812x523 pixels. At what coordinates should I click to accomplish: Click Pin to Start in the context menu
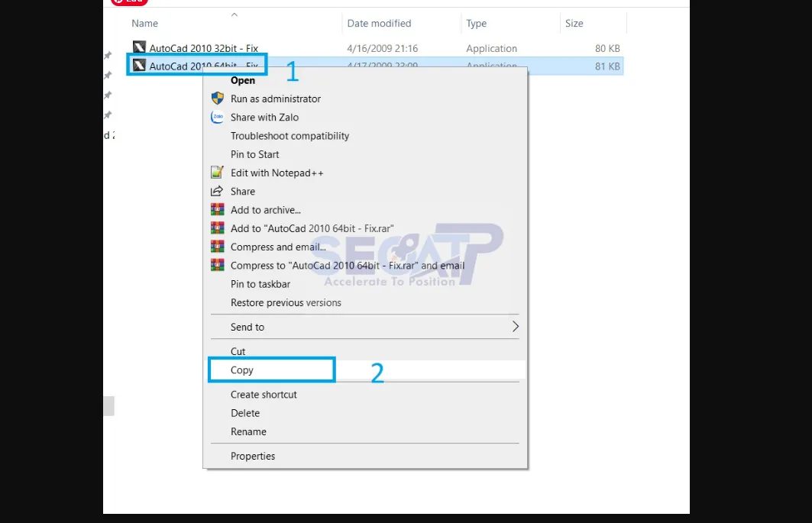click(254, 154)
